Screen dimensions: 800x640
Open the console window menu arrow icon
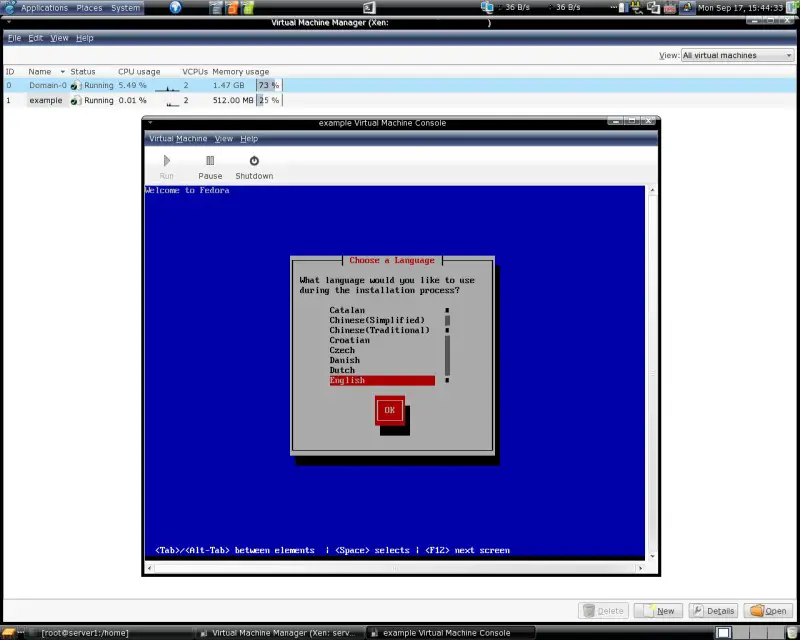(x=150, y=122)
